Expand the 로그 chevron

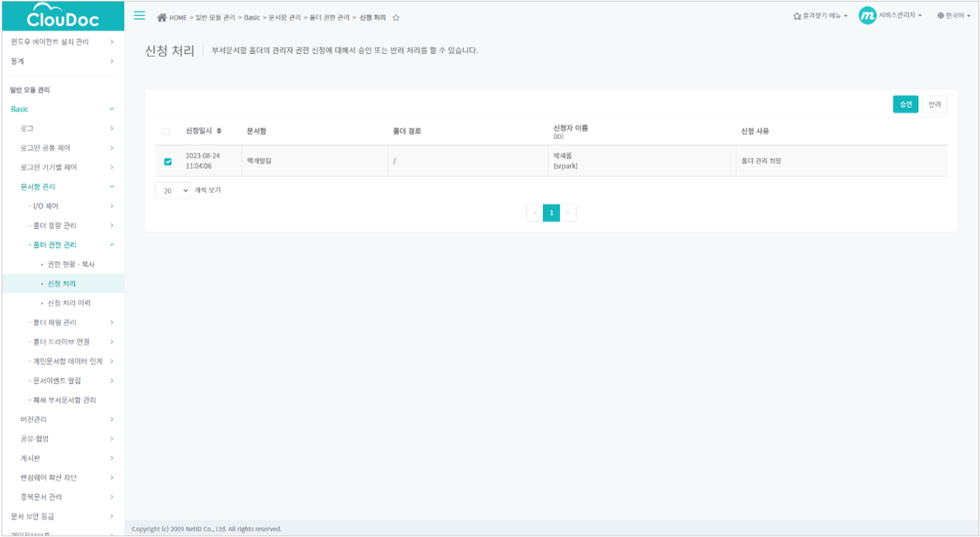(111, 129)
